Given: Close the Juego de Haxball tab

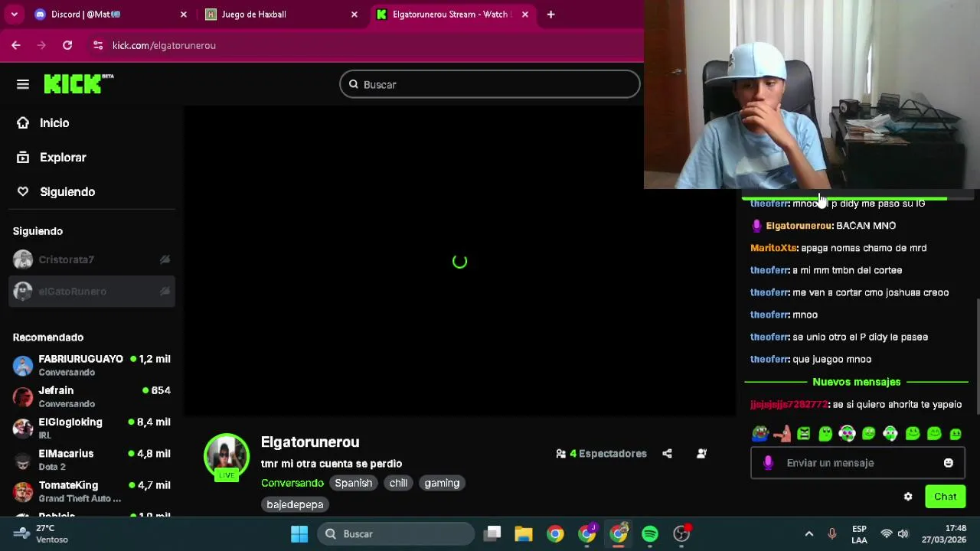Looking at the screenshot, I should pyautogui.click(x=354, y=15).
